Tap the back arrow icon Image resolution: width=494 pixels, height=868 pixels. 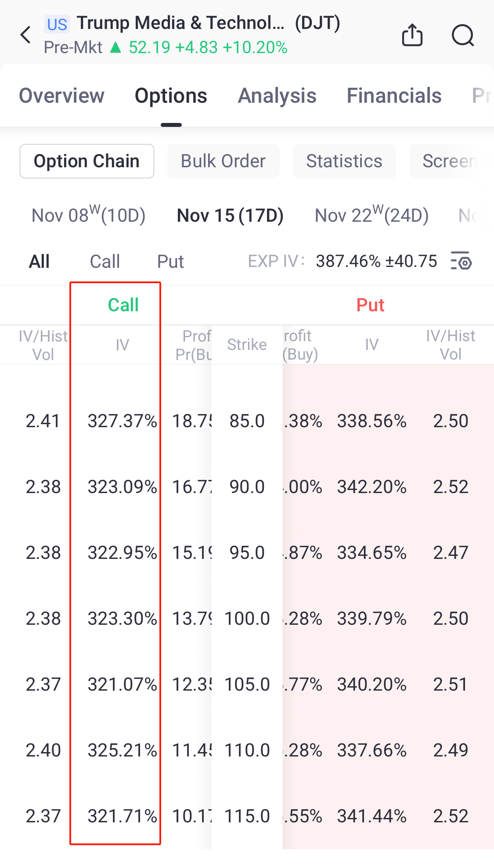pos(26,35)
